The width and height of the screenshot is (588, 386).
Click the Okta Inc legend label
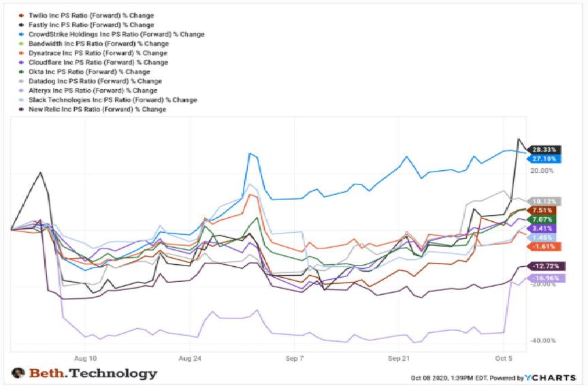click(89, 72)
